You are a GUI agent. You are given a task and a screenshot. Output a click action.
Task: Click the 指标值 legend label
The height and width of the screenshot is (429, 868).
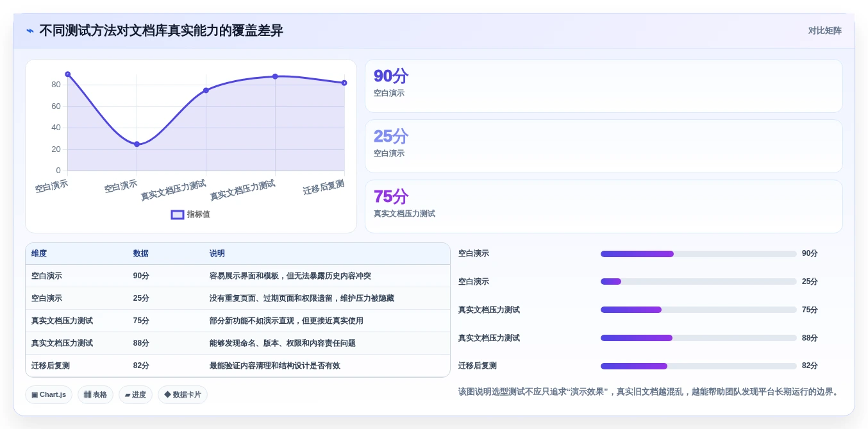[x=199, y=215]
